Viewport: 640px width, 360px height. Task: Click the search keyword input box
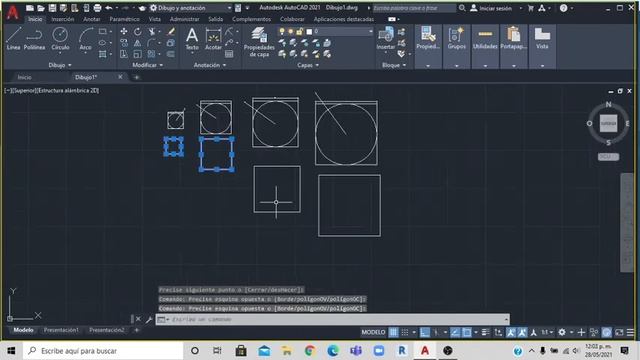[x=414, y=8]
